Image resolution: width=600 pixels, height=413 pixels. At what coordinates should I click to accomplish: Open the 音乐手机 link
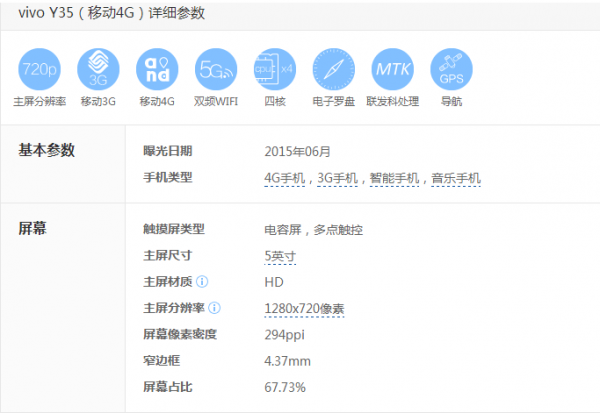tap(456, 178)
